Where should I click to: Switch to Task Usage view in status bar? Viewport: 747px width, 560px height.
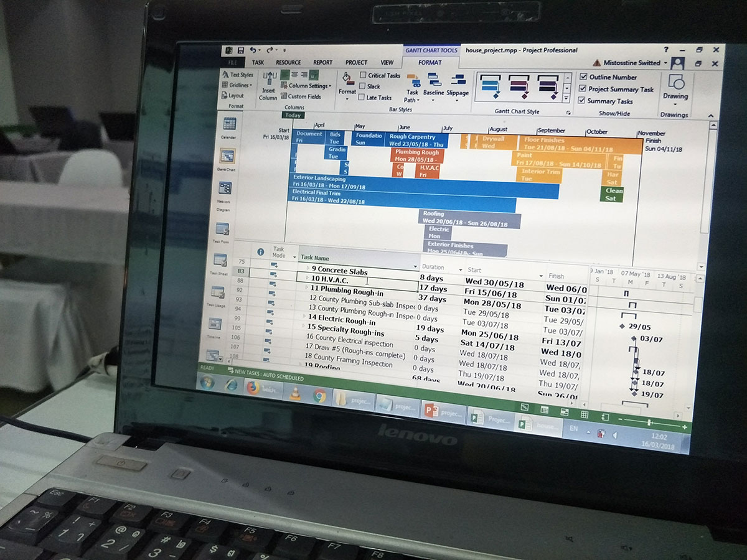pyautogui.click(x=544, y=410)
